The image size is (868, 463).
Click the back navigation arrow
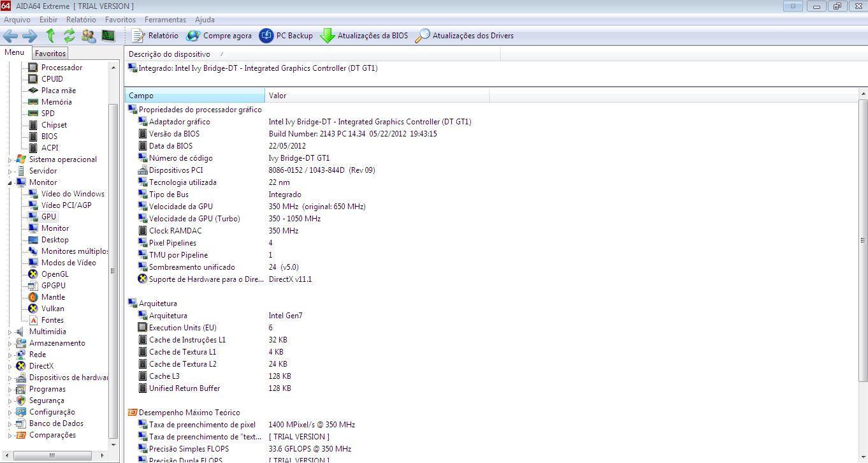pos(10,36)
